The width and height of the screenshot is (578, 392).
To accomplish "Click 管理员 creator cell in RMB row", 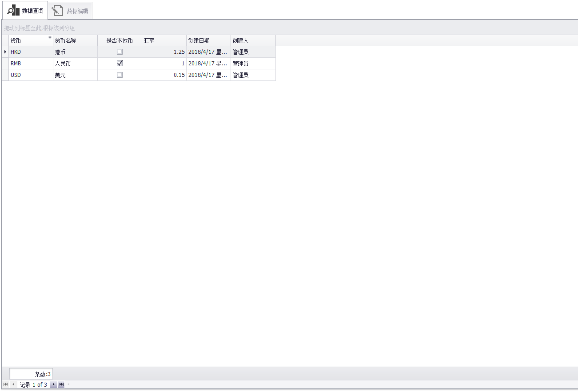I will tap(253, 64).
